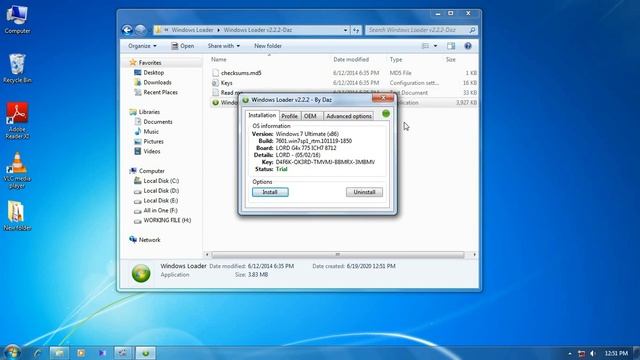The width and height of the screenshot is (640, 360).
Task: Click the horizontal scrollbar right arrow
Action: (x=474, y=254)
